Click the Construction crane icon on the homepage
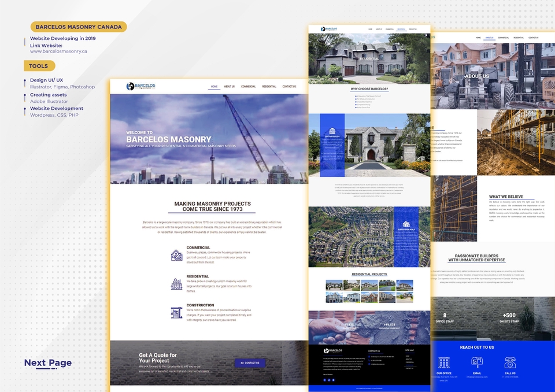 tap(176, 313)
